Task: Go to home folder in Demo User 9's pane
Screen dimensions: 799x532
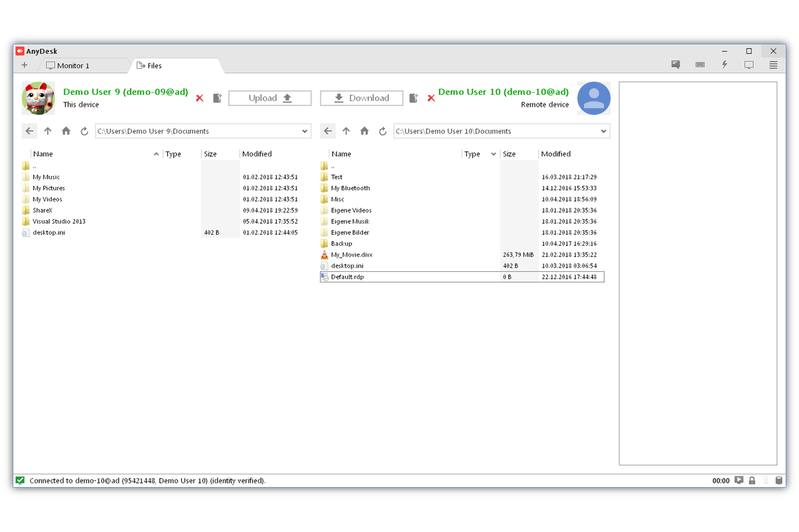Action: pyautogui.click(x=66, y=131)
